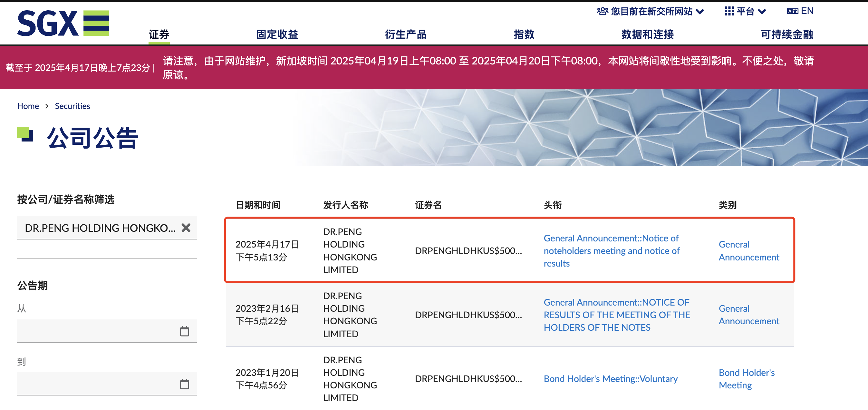Image resolution: width=868 pixels, height=410 pixels.
Task: Open the 证券 menu tab
Action: 159,34
